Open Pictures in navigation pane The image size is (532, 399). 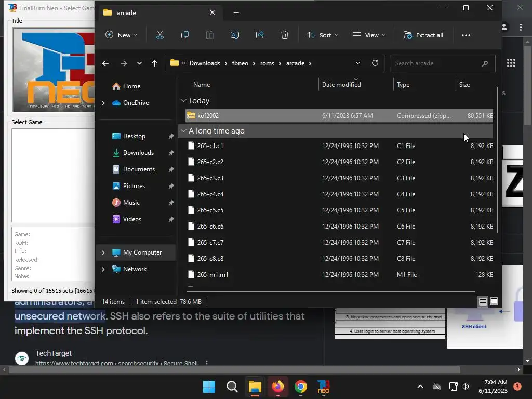click(134, 186)
